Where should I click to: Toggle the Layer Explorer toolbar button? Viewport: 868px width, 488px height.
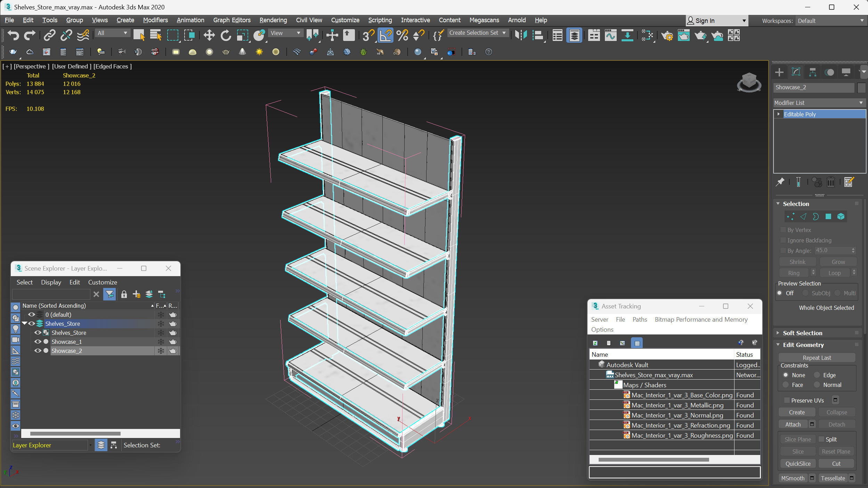574,35
